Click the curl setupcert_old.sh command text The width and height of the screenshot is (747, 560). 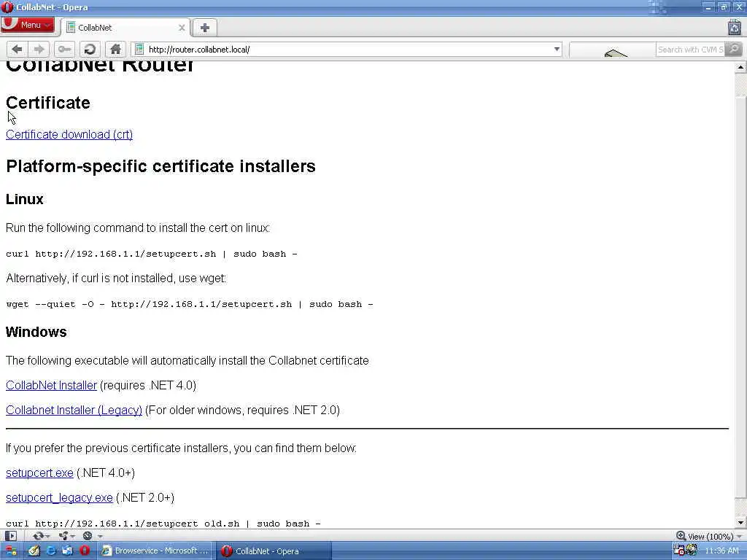[x=163, y=524]
